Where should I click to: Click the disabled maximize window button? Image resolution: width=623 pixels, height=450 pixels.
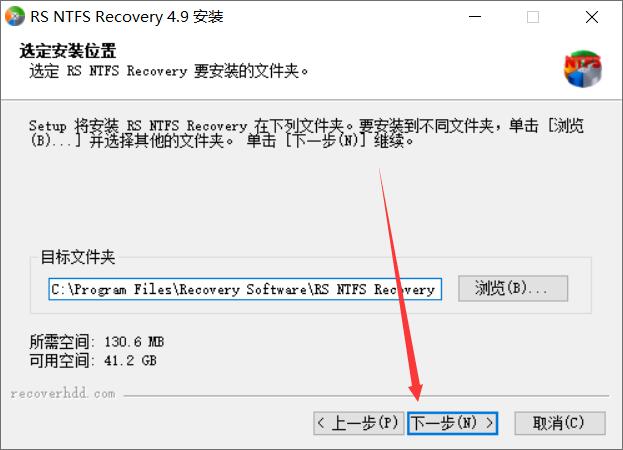pyautogui.click(x=533, y=17)
